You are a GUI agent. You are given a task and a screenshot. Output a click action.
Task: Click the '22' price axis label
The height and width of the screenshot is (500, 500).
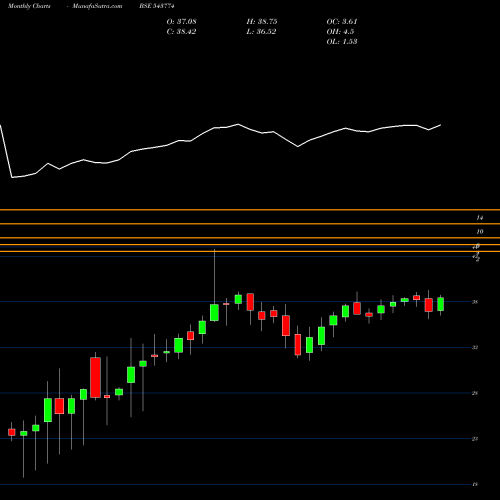[475, 439]
